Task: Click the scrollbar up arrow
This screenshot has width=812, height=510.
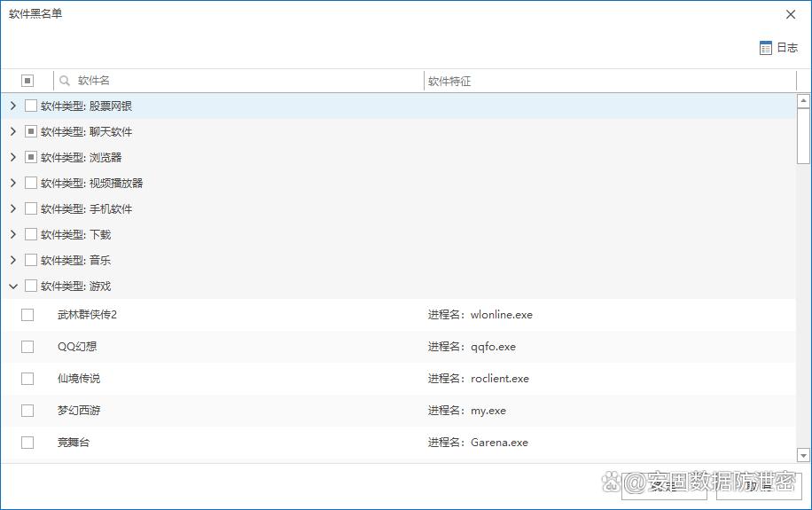Action: pyautogui.click(x=803, y=100)
